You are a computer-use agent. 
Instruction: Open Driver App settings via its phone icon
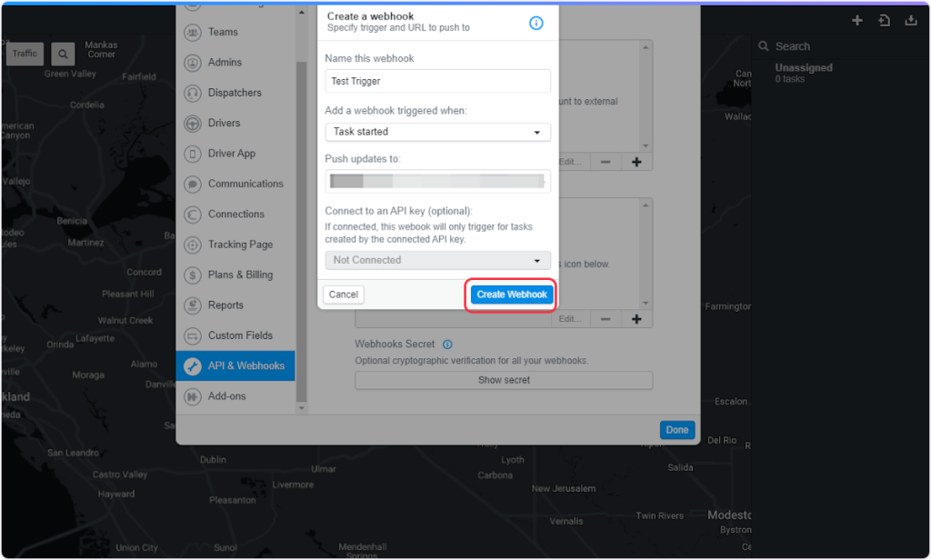pyautogui.click(x=192, y=154)
